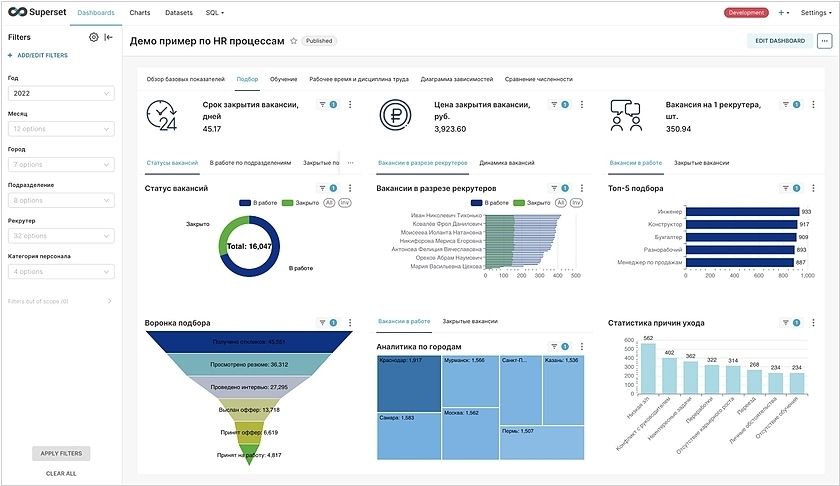The width and height of the screenshot is (840, 486).
Task: Open the Рекрутер filter dropdown
Action: [61, 236]
